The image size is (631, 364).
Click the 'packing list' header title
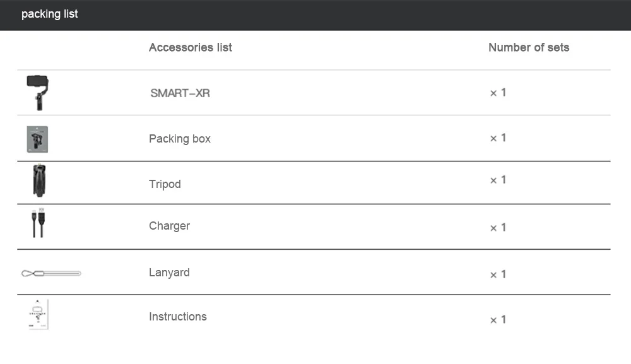tap(50, 14)
